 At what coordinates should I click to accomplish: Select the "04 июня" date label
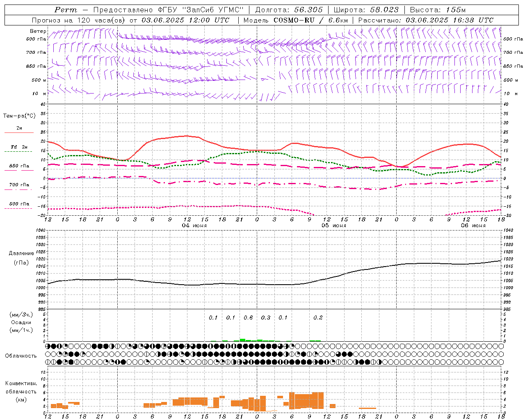click(194, 226)
